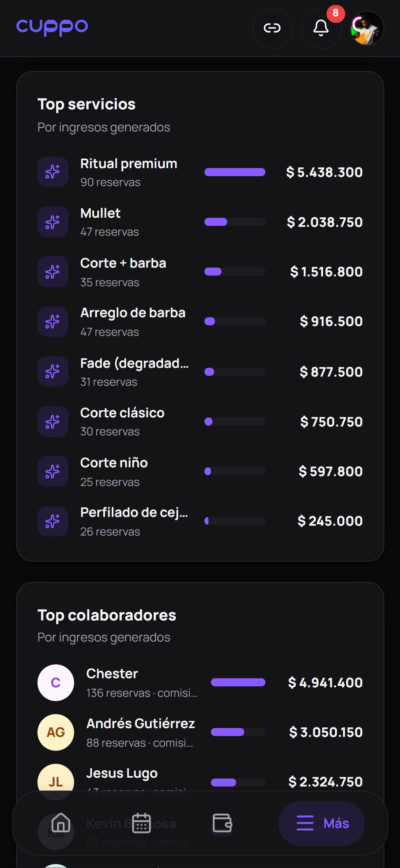Click the Perfilado de cej... service icon
The height and width of the screenshot is (868, 400).
click(53, 521)
